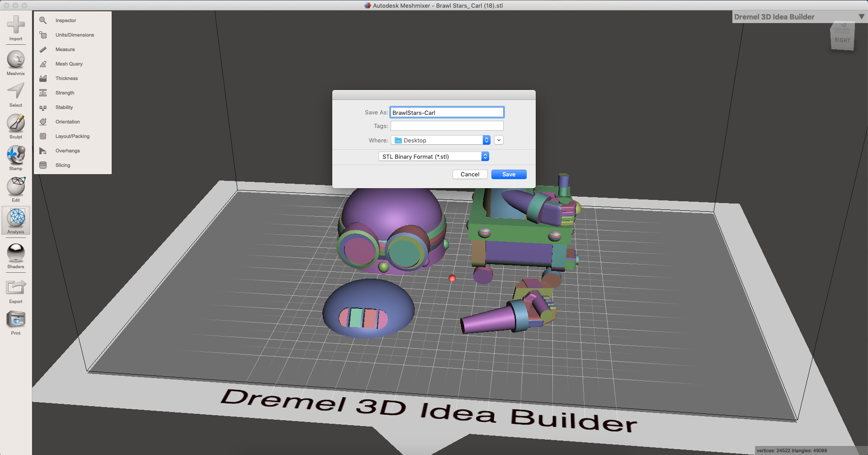Choose Strength menu entry
This screenshot has width=868, height=455.
tap(65, 93)
